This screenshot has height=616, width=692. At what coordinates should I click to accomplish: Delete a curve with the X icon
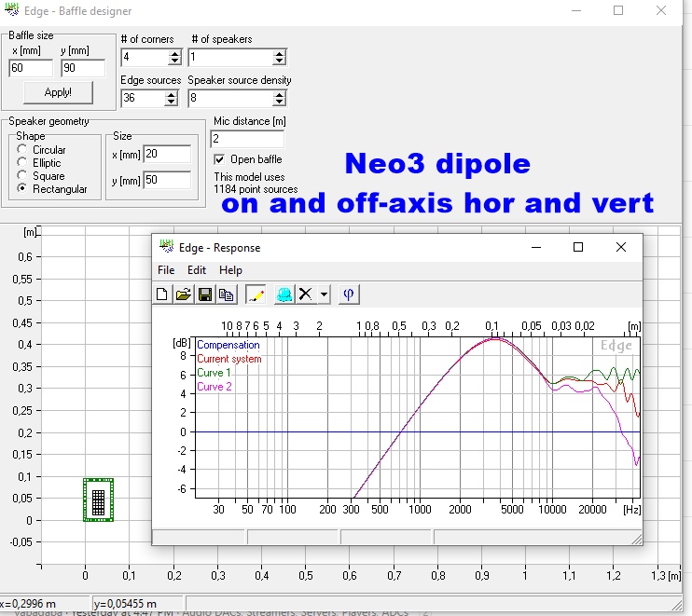pyautogui.click(x=305, y=294)
